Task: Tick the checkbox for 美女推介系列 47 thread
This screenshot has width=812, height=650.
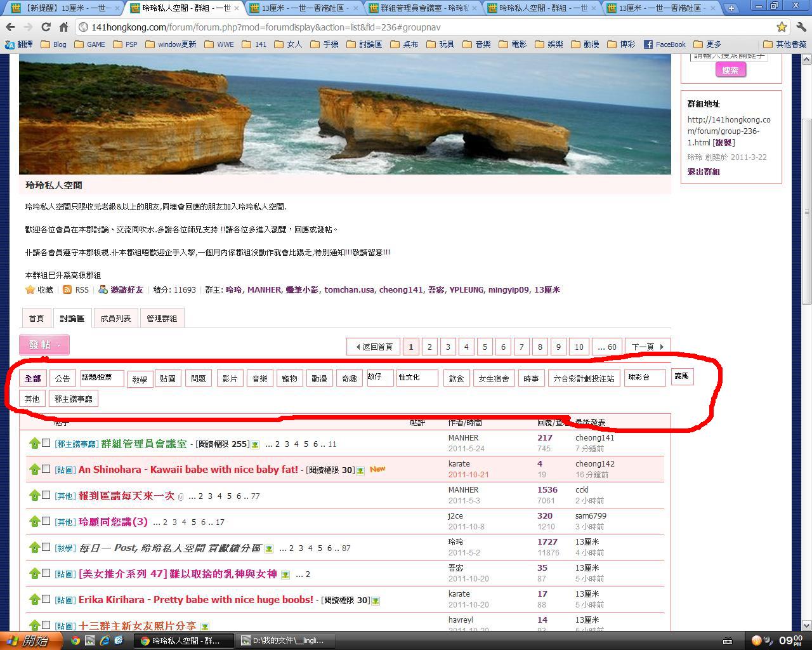Action: pyautogui.click(x=46, y=573)
